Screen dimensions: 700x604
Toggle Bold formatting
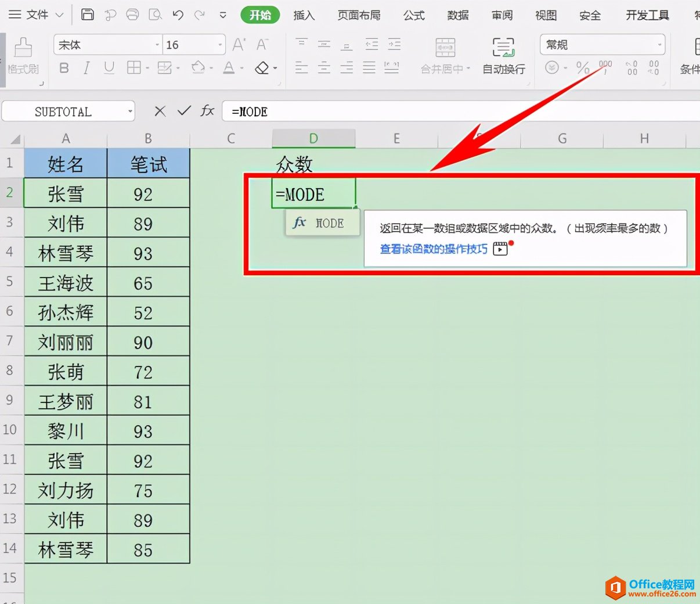64,68
